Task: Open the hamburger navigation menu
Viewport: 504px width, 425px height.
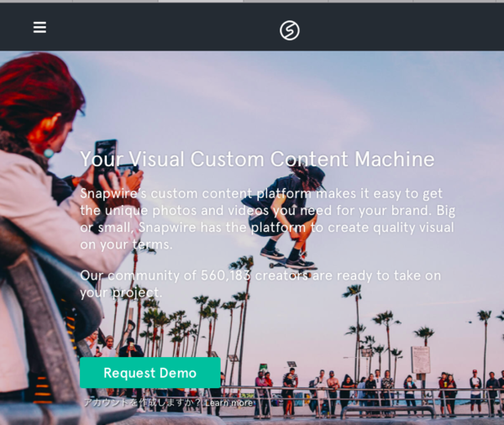Action: [x=39, y=28]
